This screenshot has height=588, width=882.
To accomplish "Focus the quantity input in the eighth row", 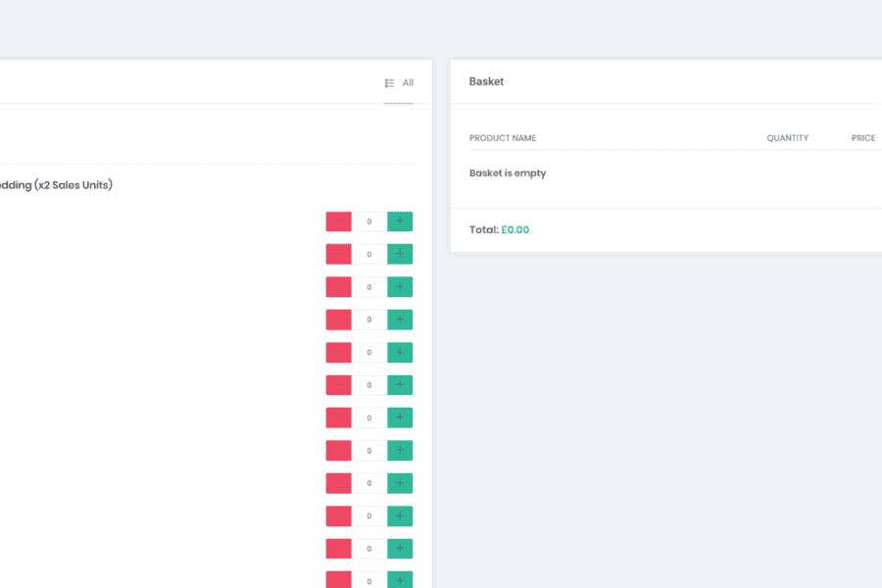I will [x=369, y=451].
